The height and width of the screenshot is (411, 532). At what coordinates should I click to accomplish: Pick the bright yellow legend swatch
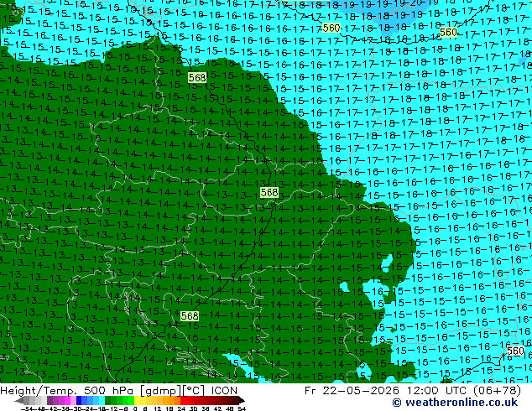coord(137,400)
